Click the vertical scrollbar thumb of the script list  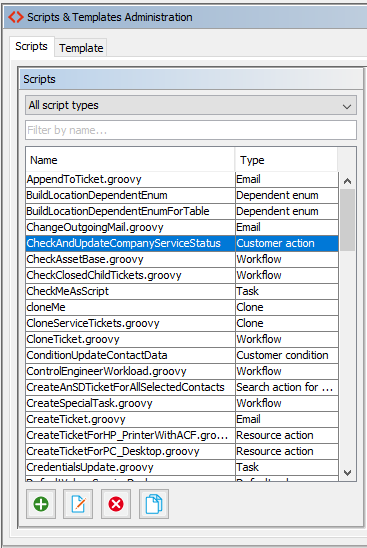tap(347, 220)
